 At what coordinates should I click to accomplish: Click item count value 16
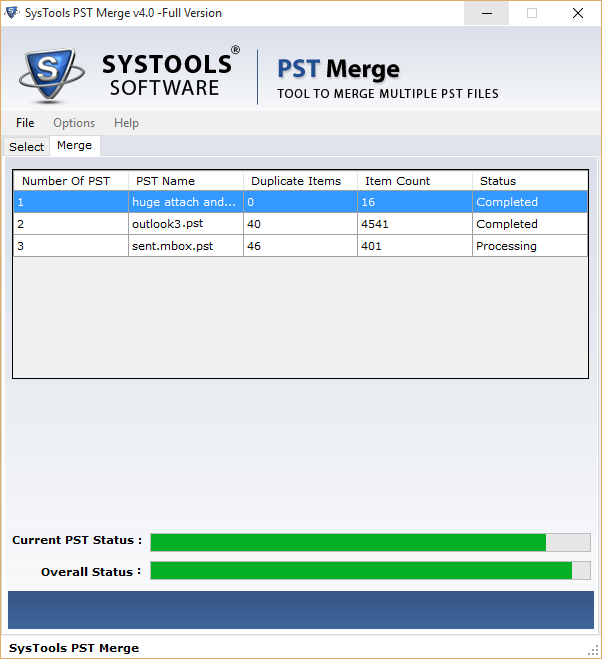tap(415, 202)
